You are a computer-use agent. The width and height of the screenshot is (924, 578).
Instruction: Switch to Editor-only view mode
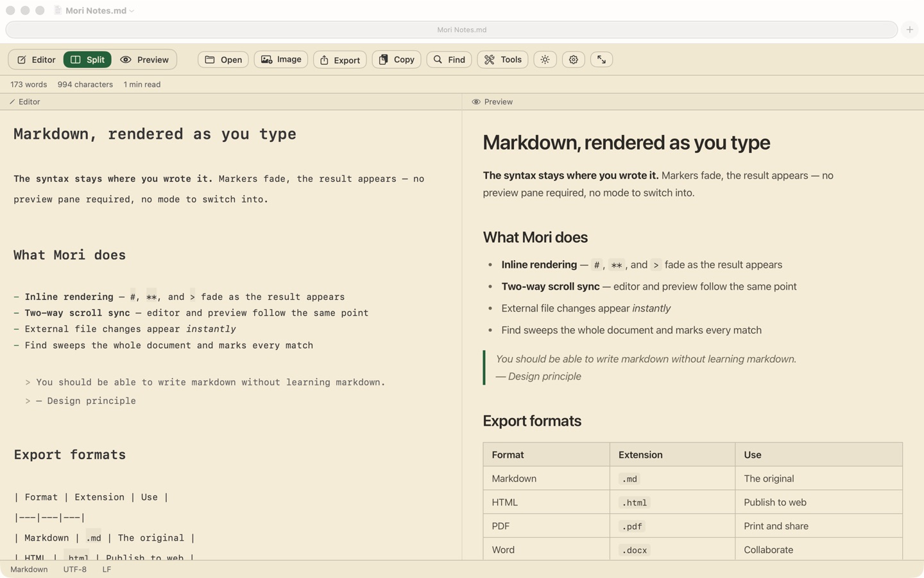coord(36,60)
